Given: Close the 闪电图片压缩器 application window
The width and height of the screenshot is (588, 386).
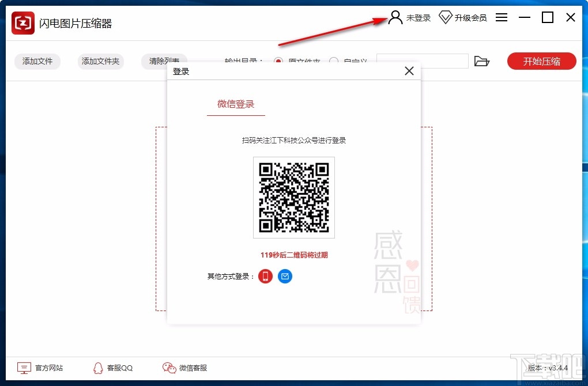Looking at the screenshot, I should tap(571, 17).
